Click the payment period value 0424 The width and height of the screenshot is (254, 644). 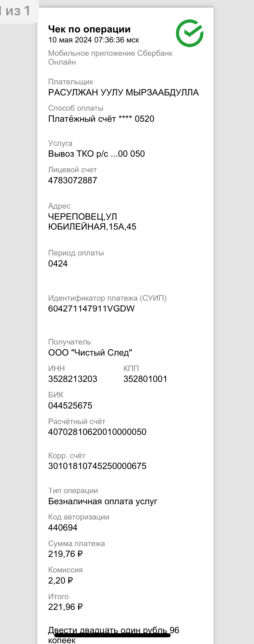click(58, 263)
